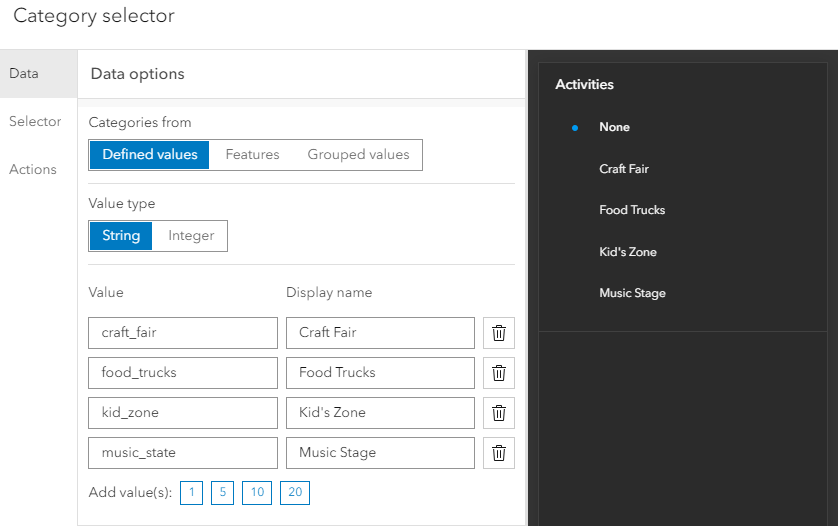838x526 pixels.
Task: Pick Music Stage activity option
Action: click(632, 293)
